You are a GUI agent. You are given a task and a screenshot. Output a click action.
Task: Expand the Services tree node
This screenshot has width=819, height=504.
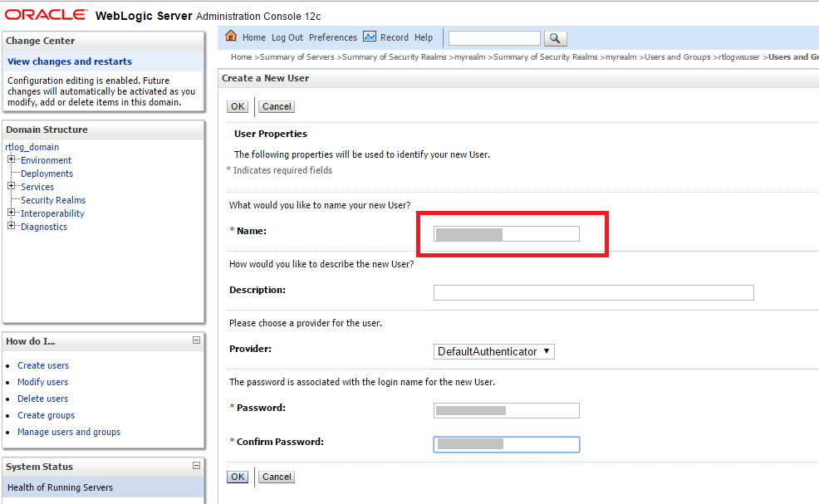[11, 186]
